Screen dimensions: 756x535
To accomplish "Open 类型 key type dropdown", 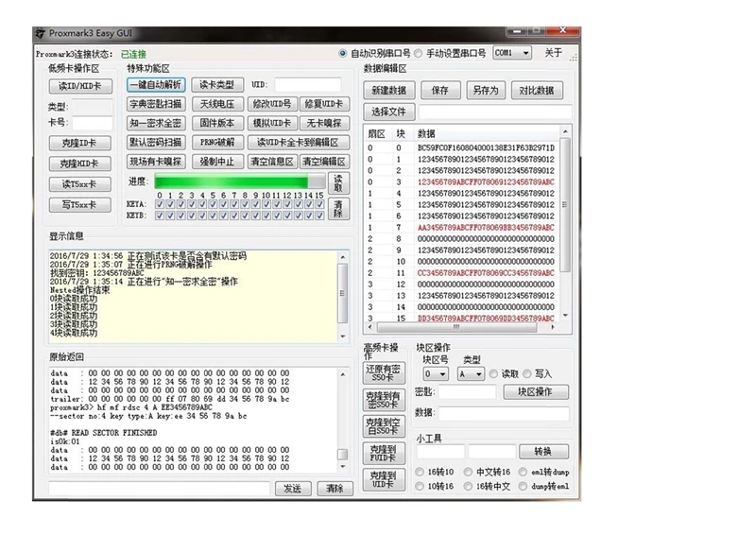I will (x=471, y=374).
